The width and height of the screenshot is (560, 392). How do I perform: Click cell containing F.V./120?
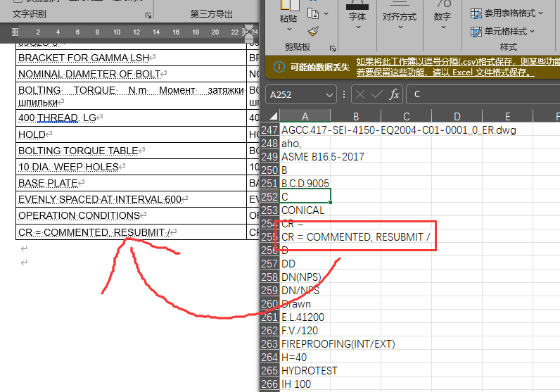305,331
